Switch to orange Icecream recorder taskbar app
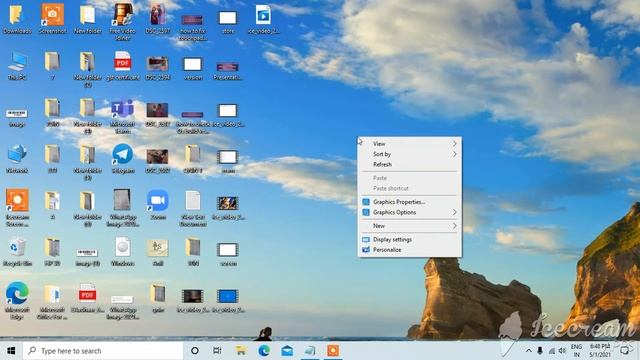 (333, 351)
